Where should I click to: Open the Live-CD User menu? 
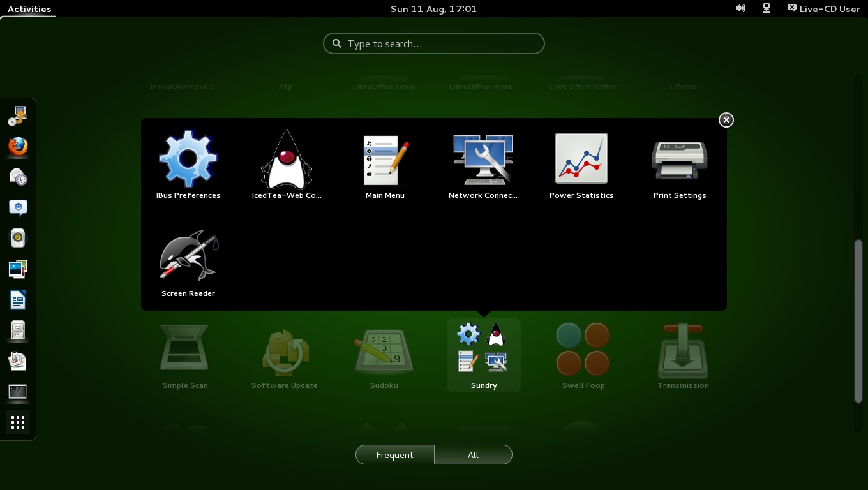point(823,8)
